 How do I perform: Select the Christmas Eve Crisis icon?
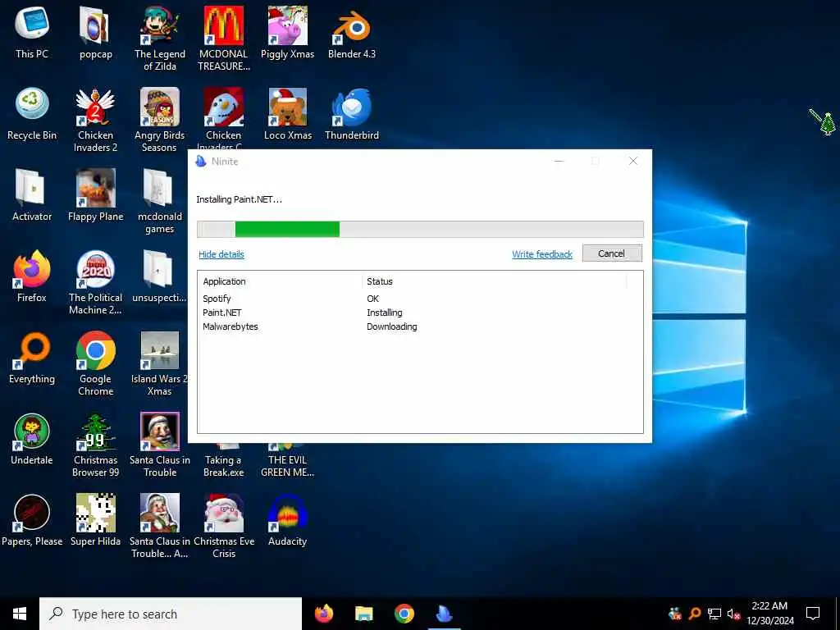(223, 526)
